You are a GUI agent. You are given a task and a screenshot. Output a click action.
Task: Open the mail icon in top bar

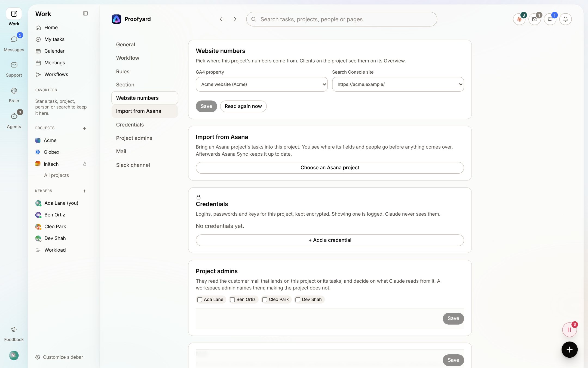pyautogui.click(x=535, y=19)
